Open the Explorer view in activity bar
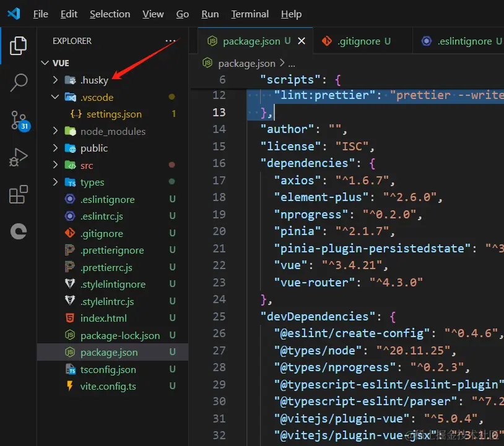This screenshot has height=446, width=504. pos(19,46)
